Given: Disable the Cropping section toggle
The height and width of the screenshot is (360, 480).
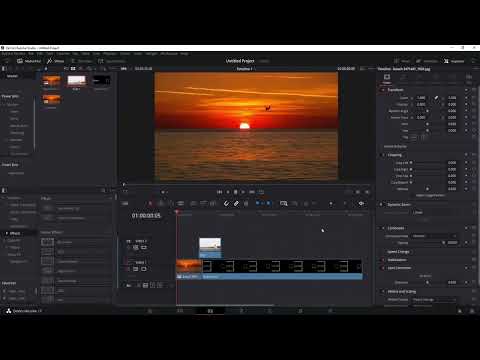Looking at the screenshot, I should (x=383, y=155).
